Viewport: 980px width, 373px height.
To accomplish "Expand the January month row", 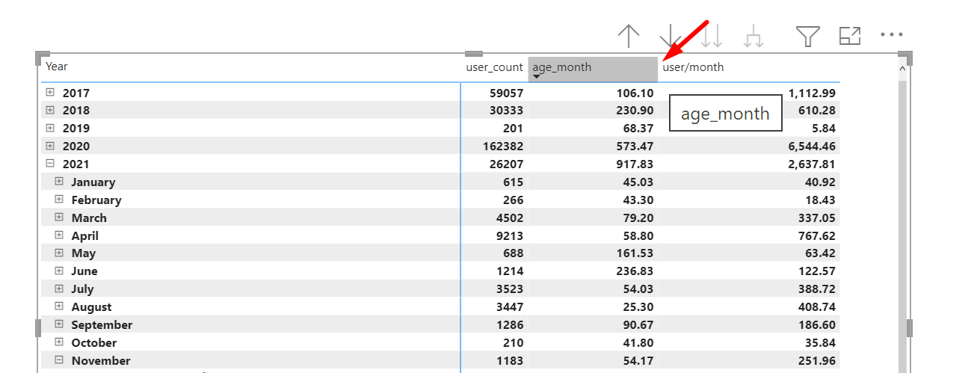I will 59,182.
